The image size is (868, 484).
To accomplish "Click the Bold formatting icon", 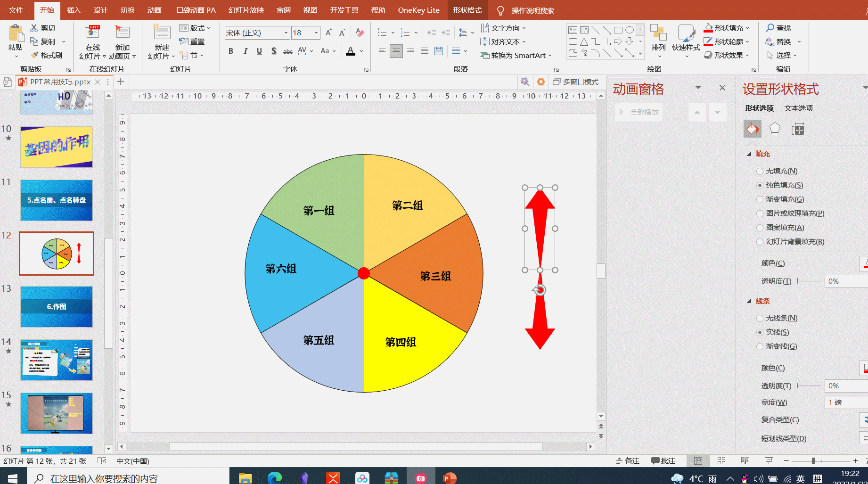I will (231, 51).
